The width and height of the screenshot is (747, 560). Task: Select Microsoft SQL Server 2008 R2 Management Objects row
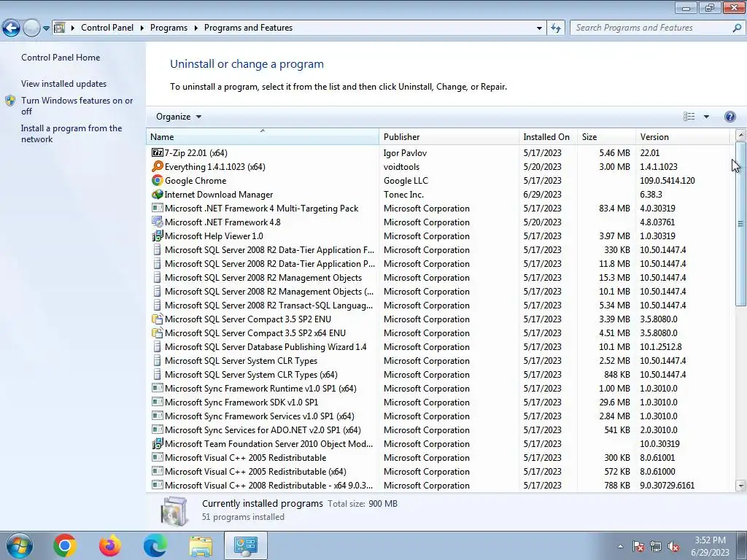point(438,278)
